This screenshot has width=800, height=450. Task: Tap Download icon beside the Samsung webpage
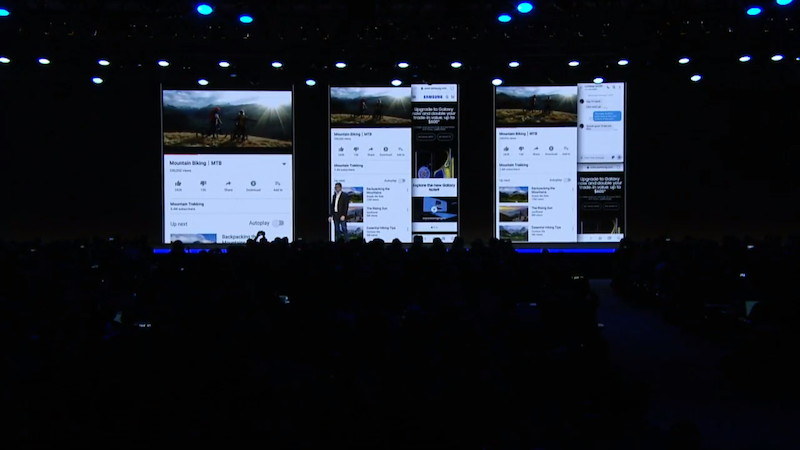pos(386,151)
